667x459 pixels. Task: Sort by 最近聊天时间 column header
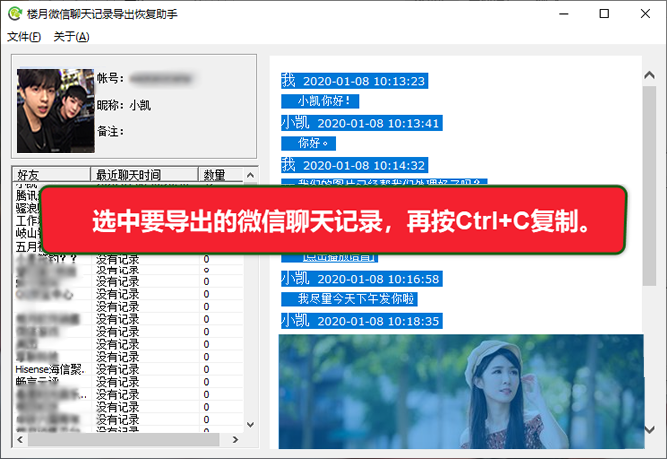point(144,174)
